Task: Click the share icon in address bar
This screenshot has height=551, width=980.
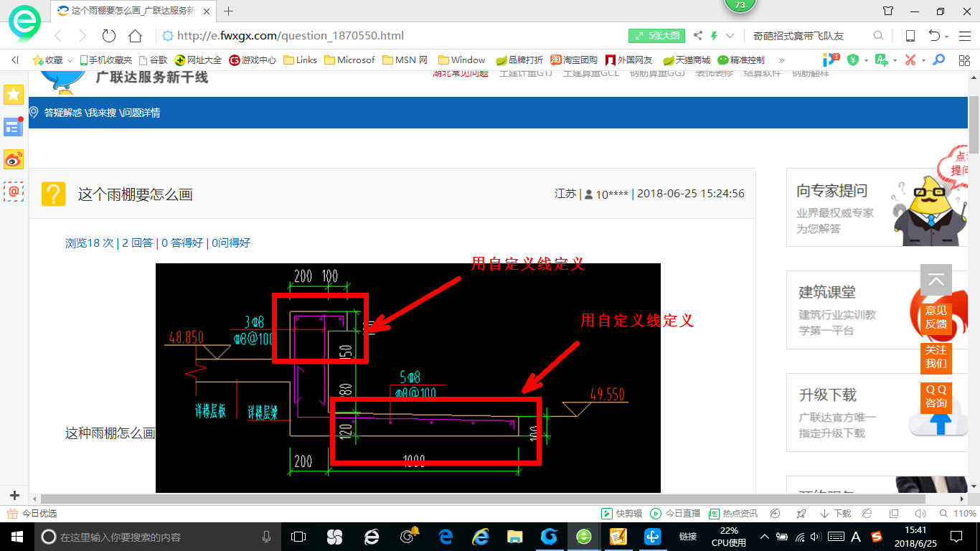Action: (x=697, y=36)
